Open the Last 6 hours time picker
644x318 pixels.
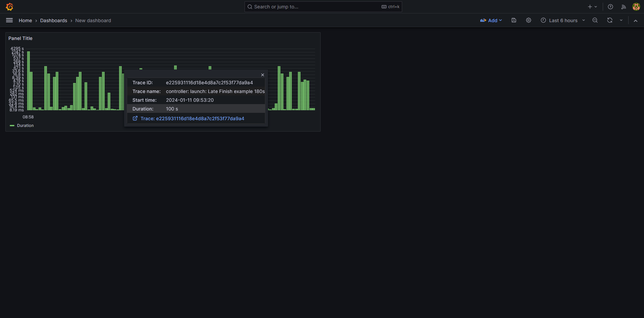(562, 20)
